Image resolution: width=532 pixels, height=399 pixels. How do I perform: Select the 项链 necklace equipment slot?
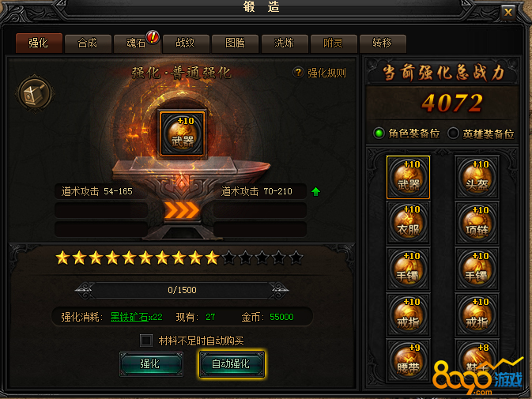477,223
